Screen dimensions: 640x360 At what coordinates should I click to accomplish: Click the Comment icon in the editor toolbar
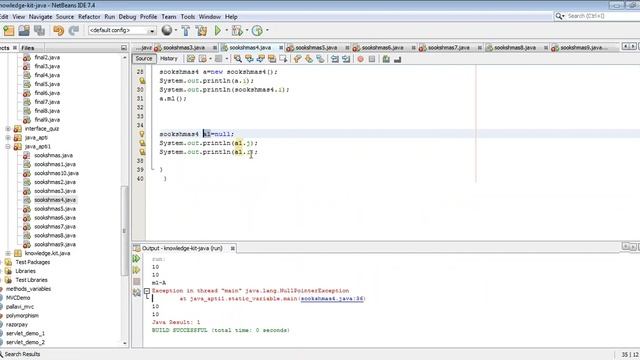386,59
